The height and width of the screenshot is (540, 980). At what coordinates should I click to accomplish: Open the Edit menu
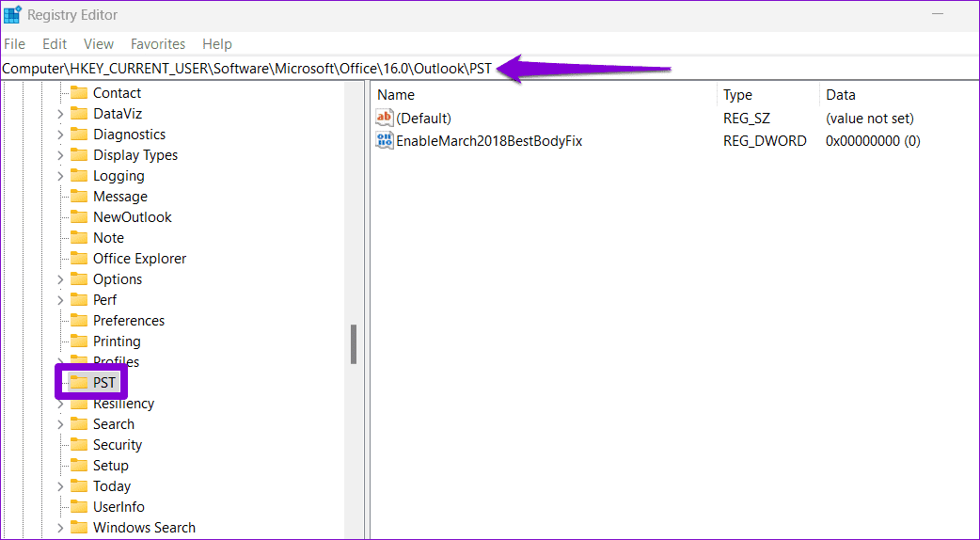click(55, 44)
